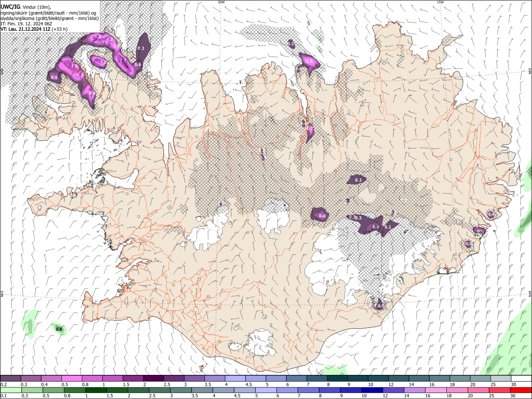Screen dimensions: 532x399
Task: Click the '0.8' value on the north coast map
Action: click(x=309, y=61)
